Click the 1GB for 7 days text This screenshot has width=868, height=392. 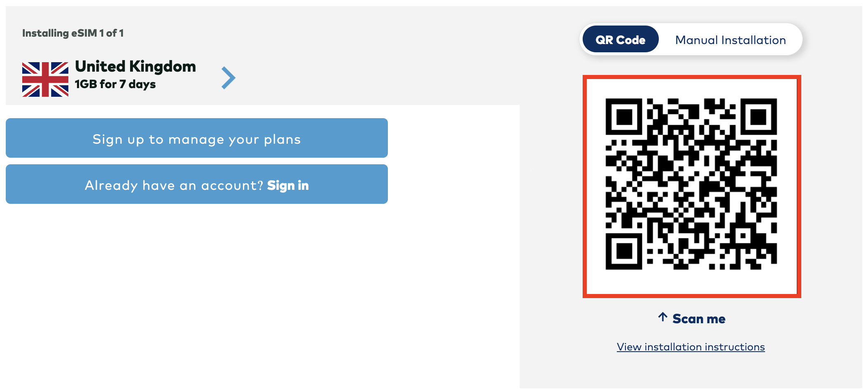coord(115,84)
